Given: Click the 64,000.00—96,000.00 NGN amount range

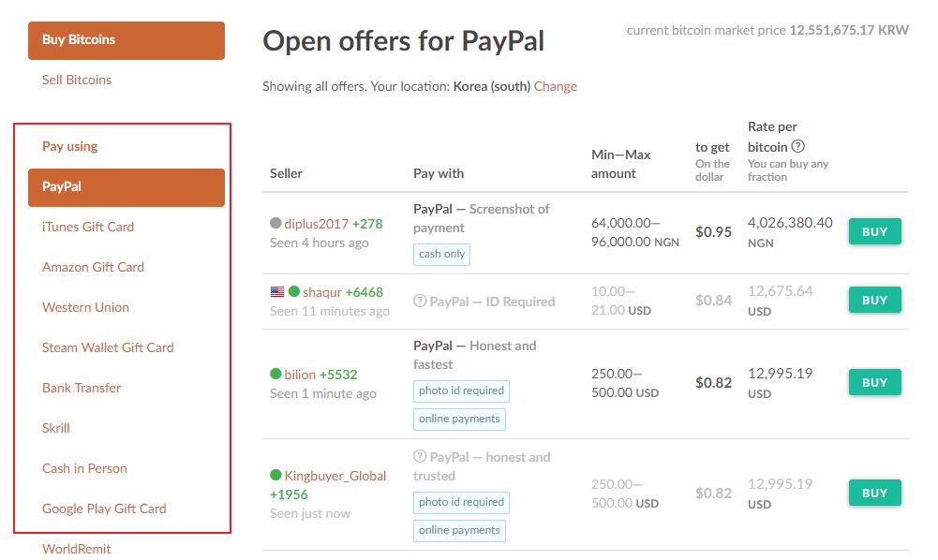Looking at the screenshot, I should pyautogui.click(x=635, y=232).
